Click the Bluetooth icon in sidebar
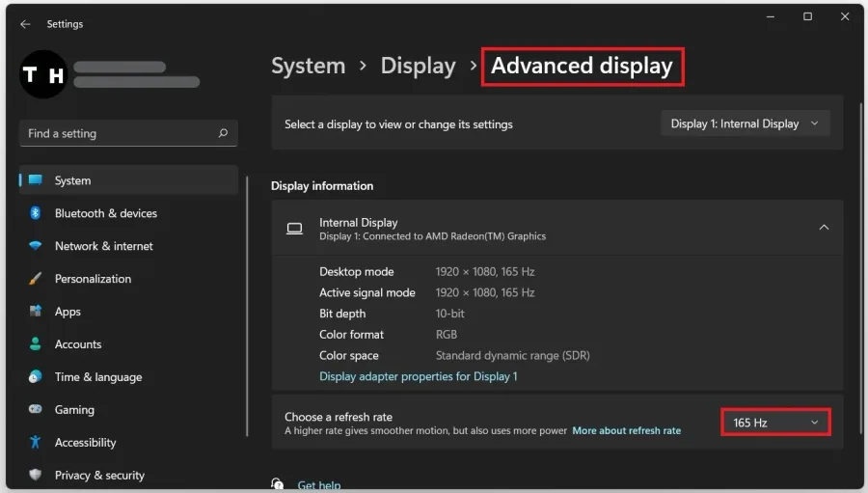 (36, 212)
